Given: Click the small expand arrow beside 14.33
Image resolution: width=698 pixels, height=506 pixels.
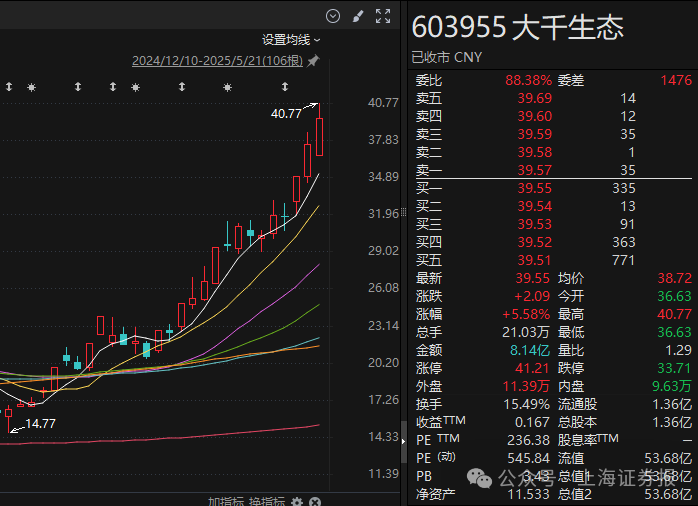Looking at the screenshot, I should (x=404, y=441).
